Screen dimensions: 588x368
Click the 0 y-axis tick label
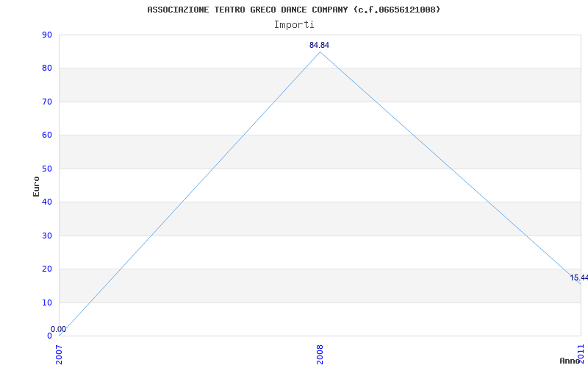pyautogui.click(x=49, y=336)
